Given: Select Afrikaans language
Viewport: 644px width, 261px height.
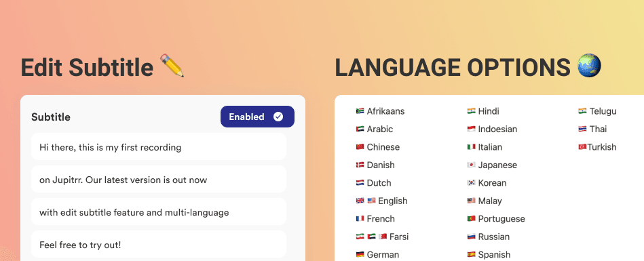Looking at the screenshot, I should (385, 111).
